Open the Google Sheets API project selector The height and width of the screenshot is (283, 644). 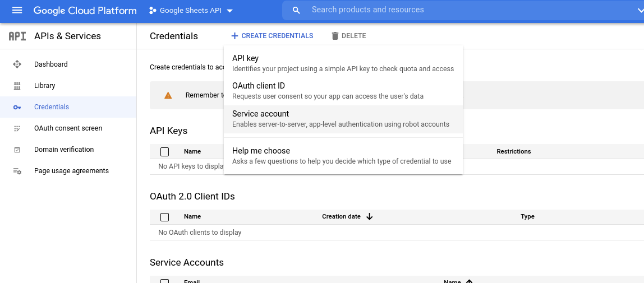[191, 11]
